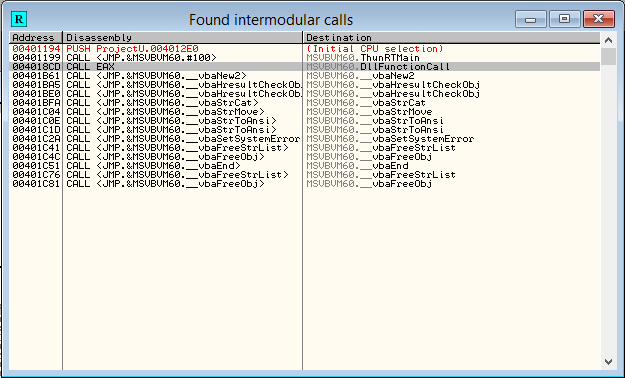This screenshot has height=378, width=625.
Task: Select the CALL EAX instruction
Action: pos(90,67)
